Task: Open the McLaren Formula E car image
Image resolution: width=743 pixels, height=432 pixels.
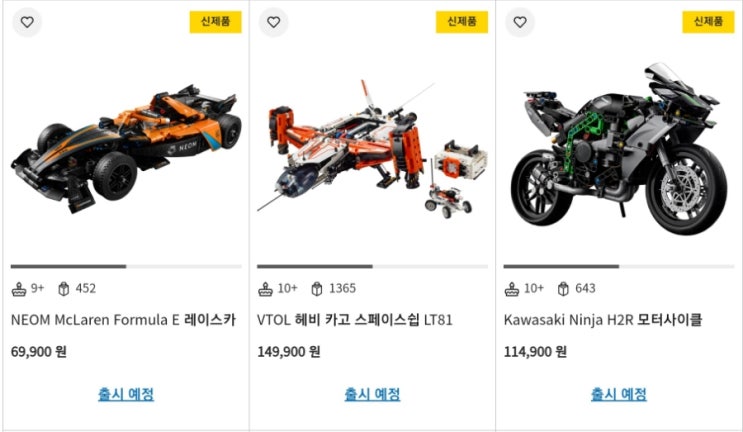Action: tap(126, 148)
